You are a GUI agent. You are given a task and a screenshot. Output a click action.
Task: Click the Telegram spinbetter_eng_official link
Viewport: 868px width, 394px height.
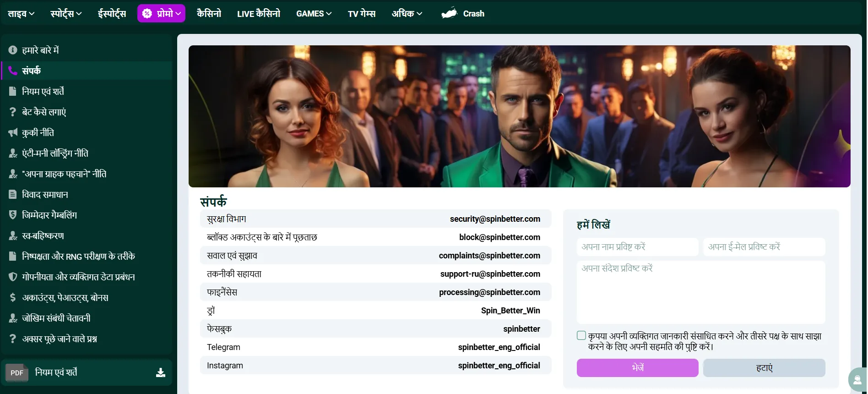coord(499,347)
